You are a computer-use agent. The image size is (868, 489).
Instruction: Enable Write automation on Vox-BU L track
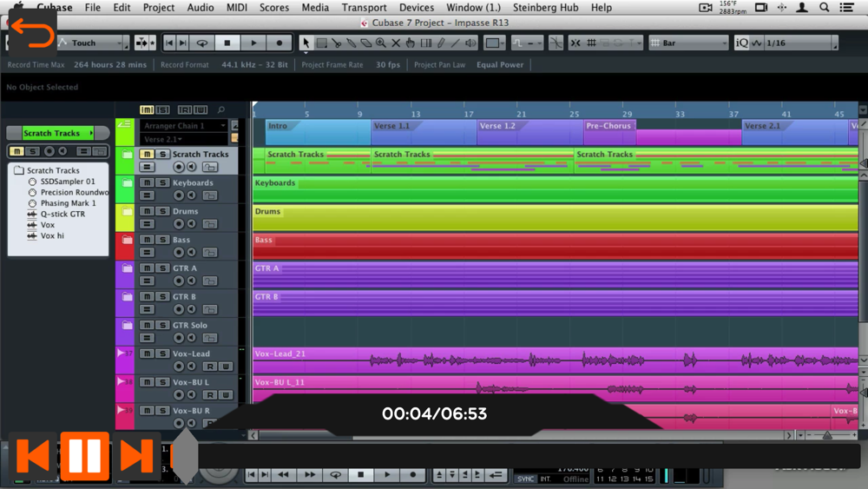coord(226,395)
